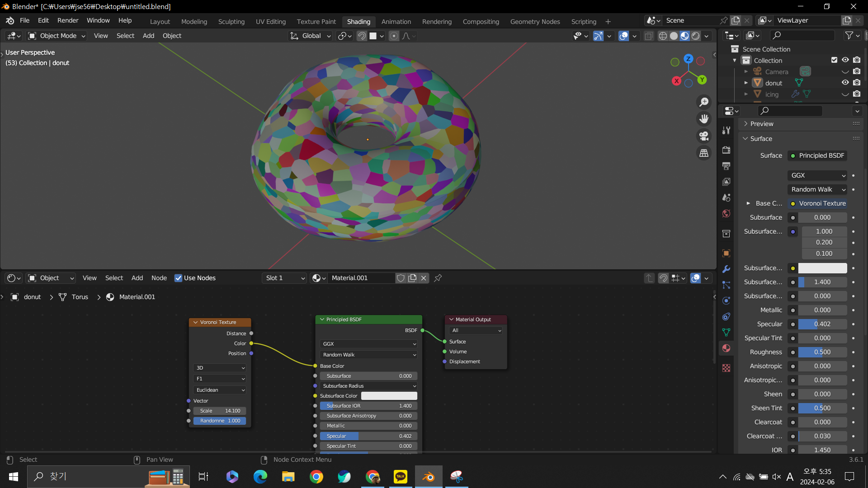The width and height of the screenshot is (868, 488).
Task: Open the Slot 1 material slot dropdown
Action: [284, 278]
